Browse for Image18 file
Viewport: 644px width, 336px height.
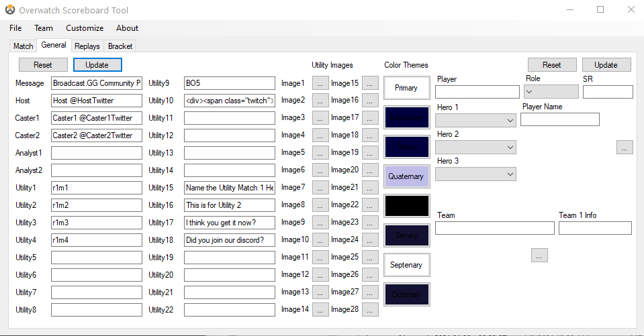pos(370,135)
